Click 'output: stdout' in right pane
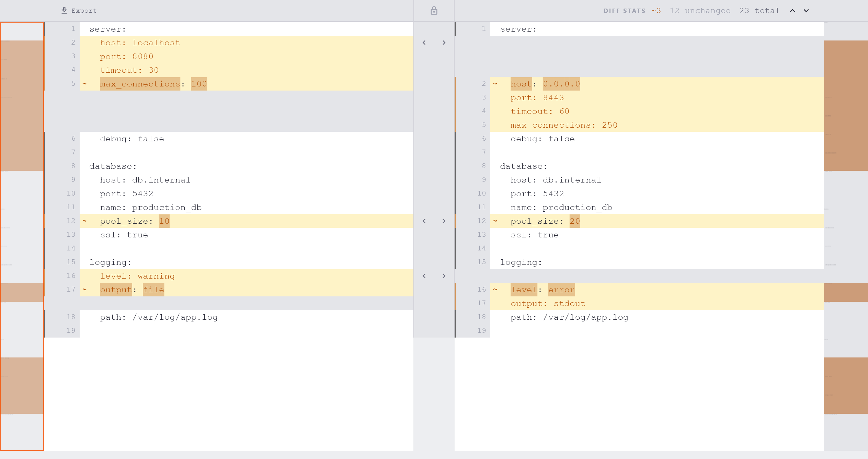868x459 pixels. (548, 303)
